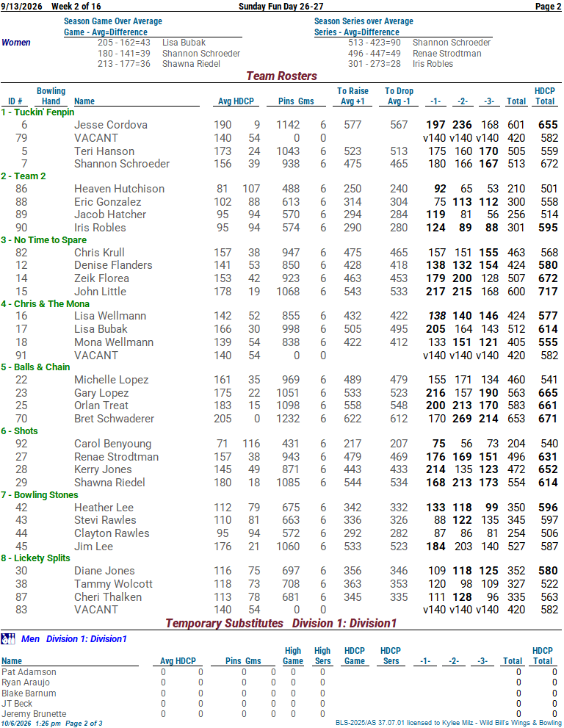Select bowler Jesse Cordova

click(111, 125)
